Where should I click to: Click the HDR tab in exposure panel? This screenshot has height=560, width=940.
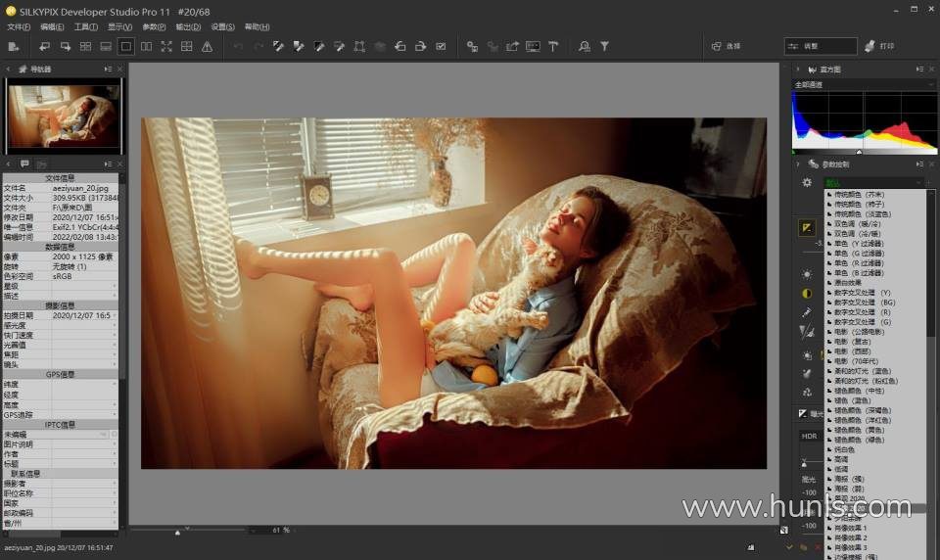coord(810,436)
